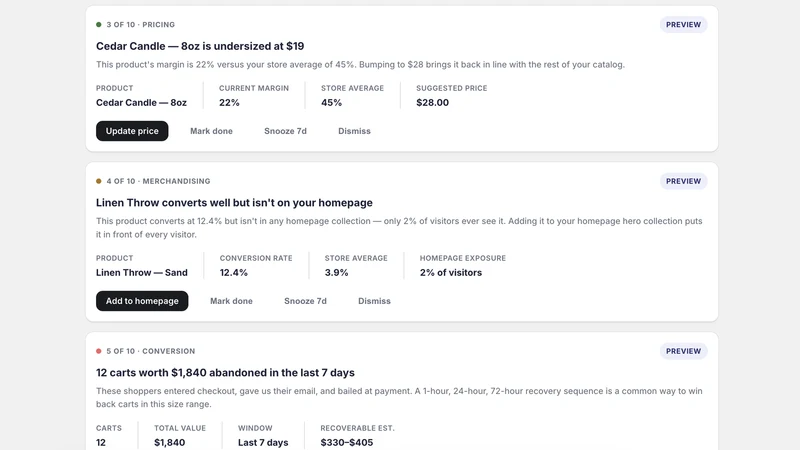The image size is (800, 450).
Task: Click product name 'Cedar Candle — 8oz' value
Action: [x=141, y=103]
